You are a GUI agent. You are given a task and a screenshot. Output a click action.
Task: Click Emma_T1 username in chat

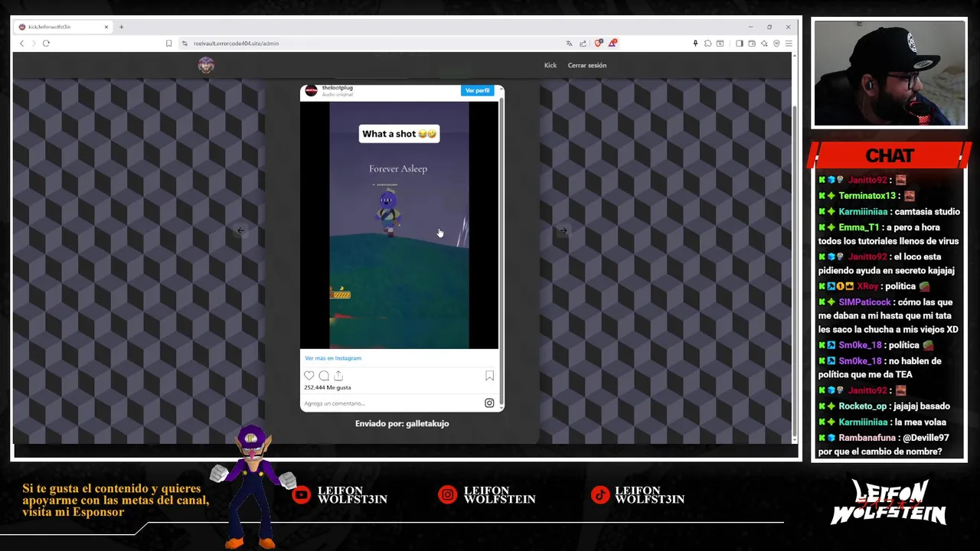[x=859, y=227]
